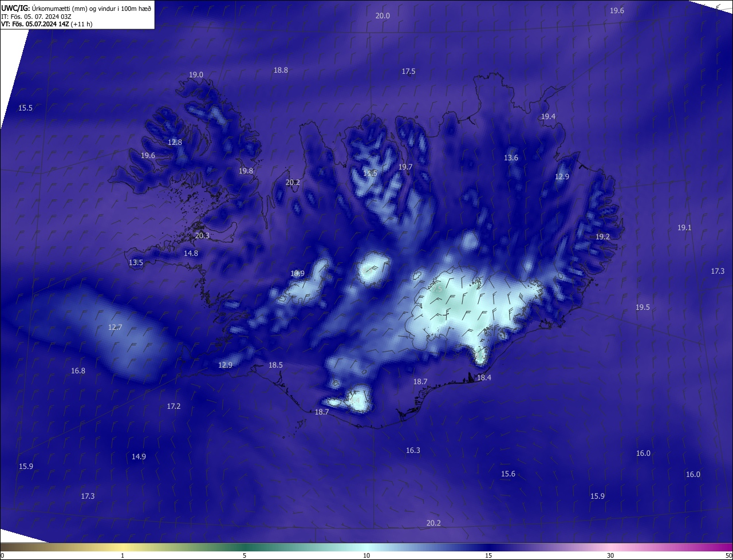Click the 19.7 value label
This screenshot has width=733, height=560.
tap(405, 167)
